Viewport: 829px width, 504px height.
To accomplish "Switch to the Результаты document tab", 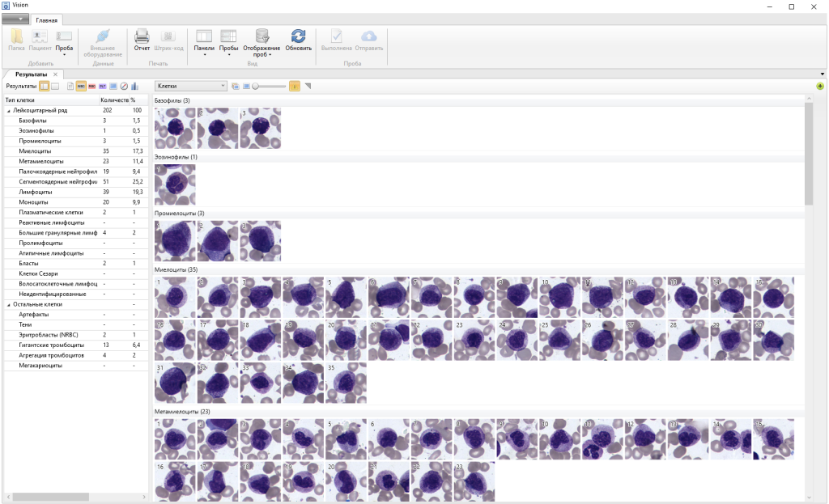I will (32, 74).
